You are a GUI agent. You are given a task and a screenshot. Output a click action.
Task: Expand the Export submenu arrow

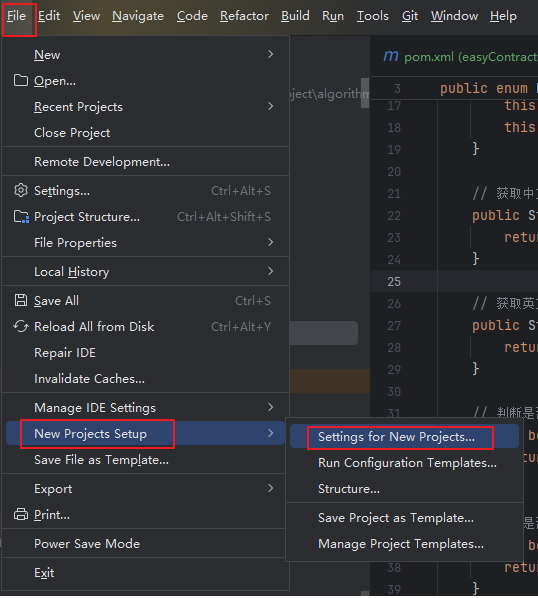coord(270,488)
